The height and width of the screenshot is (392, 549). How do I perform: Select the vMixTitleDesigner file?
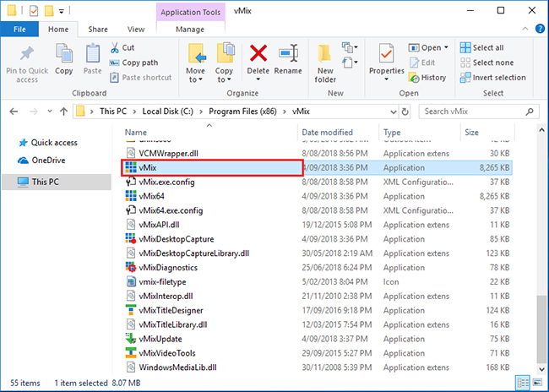pos(171,310)
